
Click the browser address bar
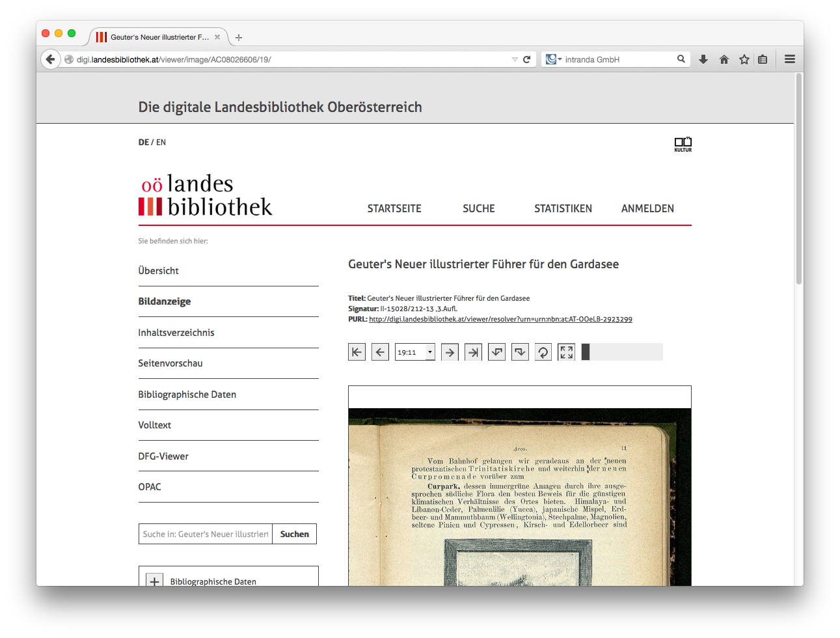tap(293, 59)
